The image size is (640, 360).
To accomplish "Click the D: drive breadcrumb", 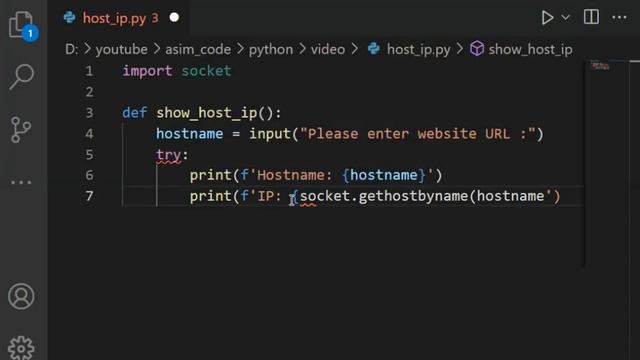I will click(71, 49).
